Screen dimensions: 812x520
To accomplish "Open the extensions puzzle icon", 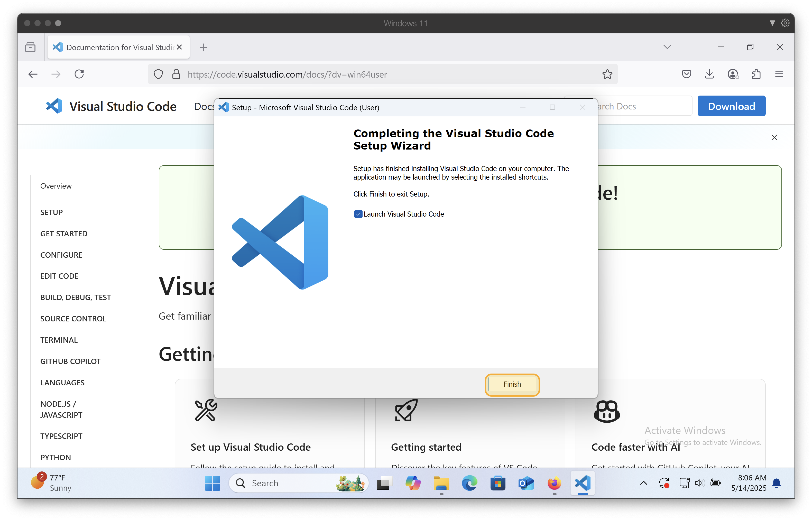I will click(756, 74).
